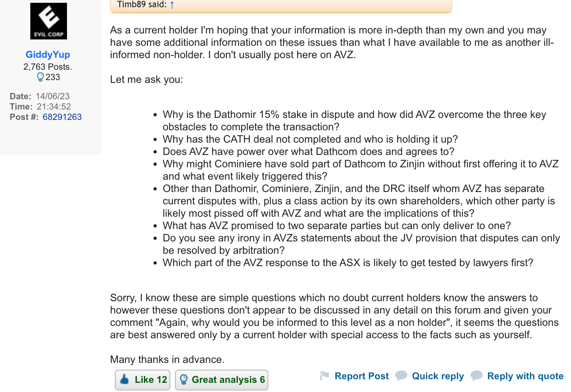Click the 'Many thanks in advance.' line
The height and width of the screenshot is (392, 571).
[x=167, y=359]
